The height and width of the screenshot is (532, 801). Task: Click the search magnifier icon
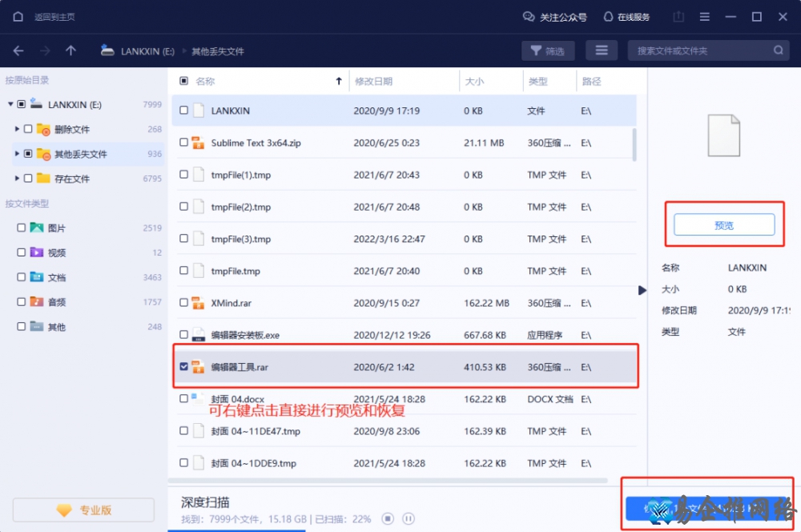tap(778, 50)
